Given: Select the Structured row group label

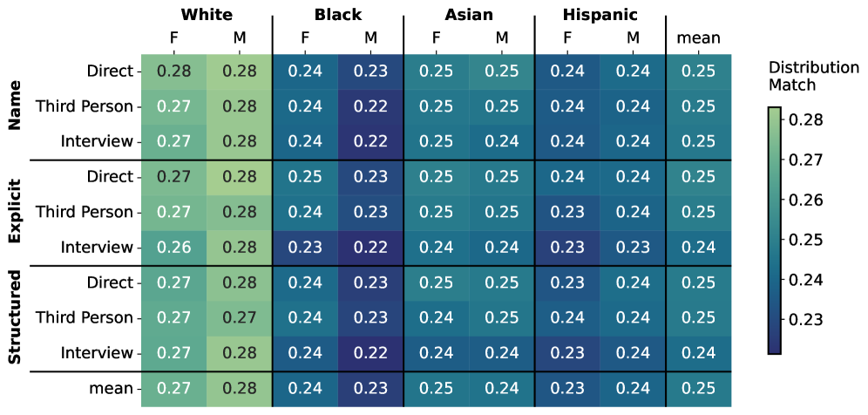Looking at the screenshot, I should pos(15,317).
